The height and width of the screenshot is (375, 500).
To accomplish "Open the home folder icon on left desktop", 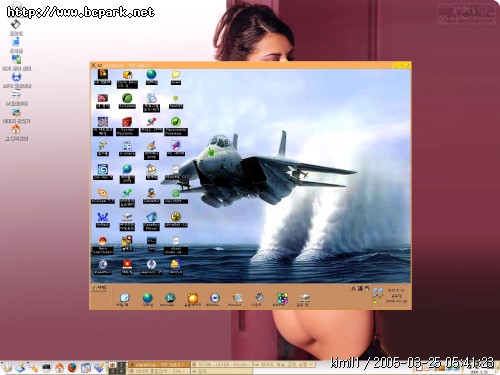I will (16, 129).
